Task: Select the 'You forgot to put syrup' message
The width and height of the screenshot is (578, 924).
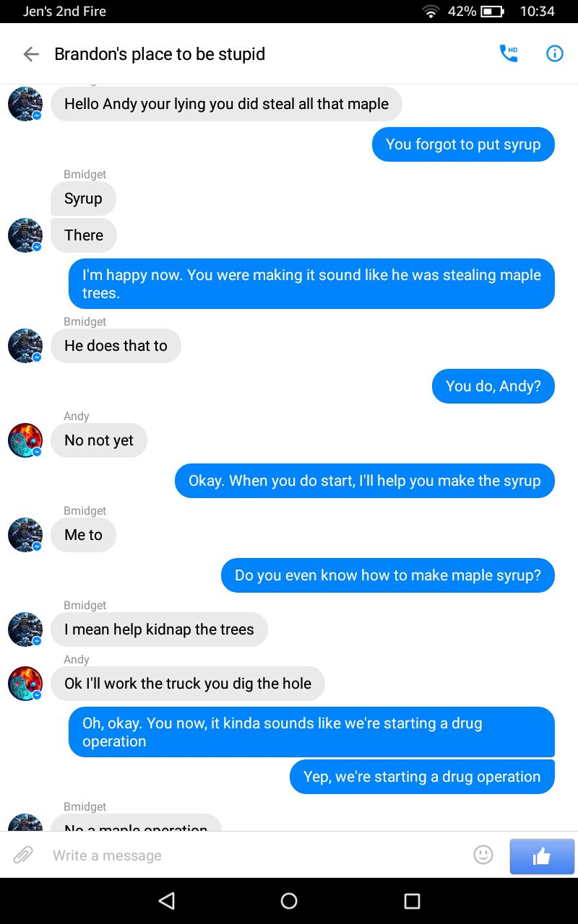Action: [463, 144]
